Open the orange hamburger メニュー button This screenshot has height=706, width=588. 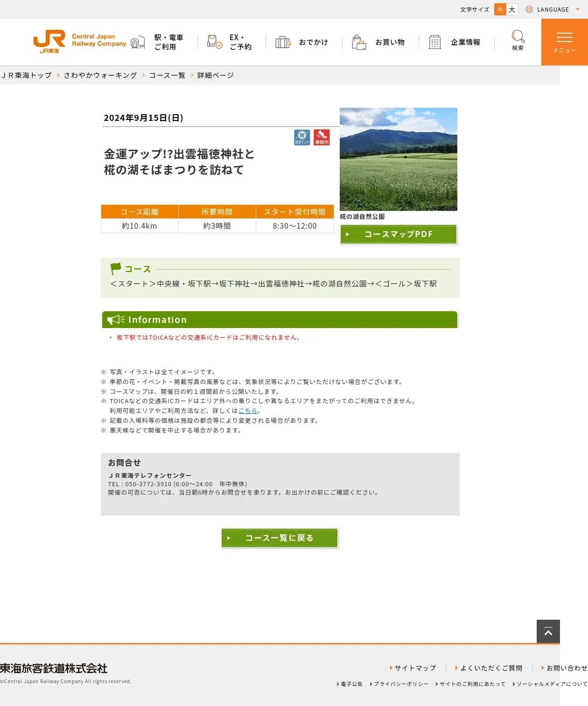click(565, 42)
